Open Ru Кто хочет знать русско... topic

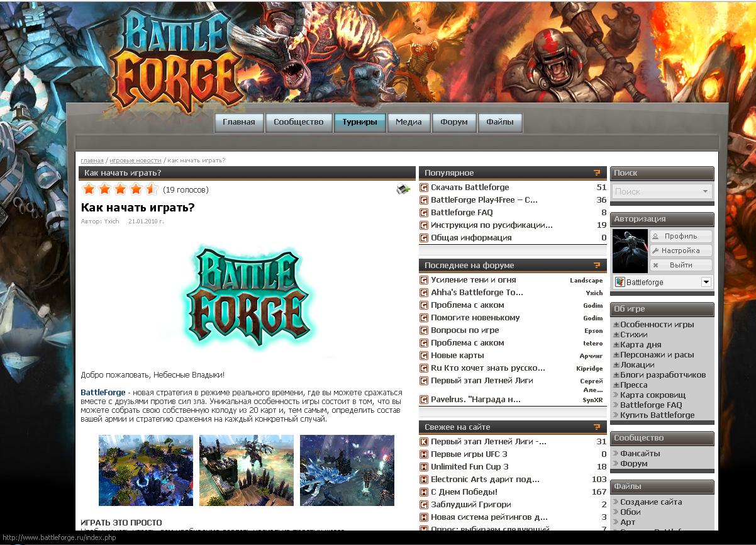[488, 368]
